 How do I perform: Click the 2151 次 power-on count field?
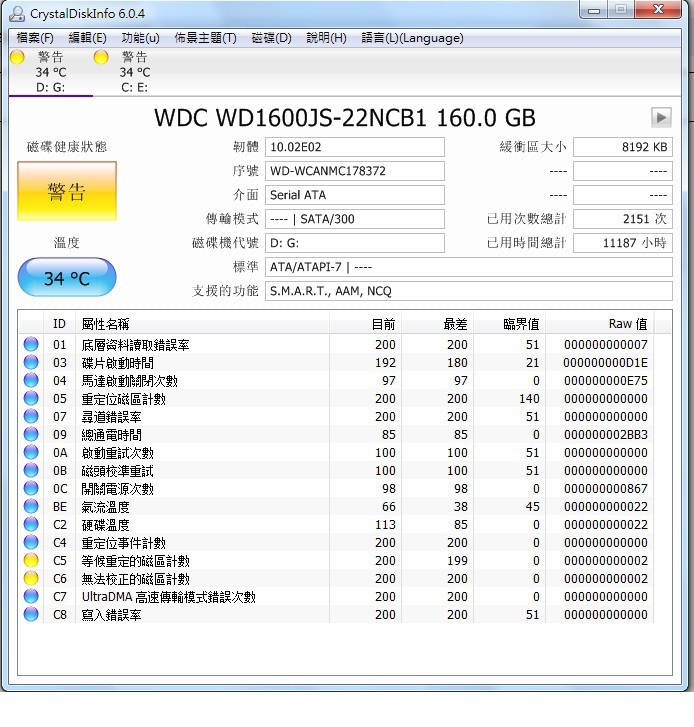pyautogui.click(x=623, y=219)
